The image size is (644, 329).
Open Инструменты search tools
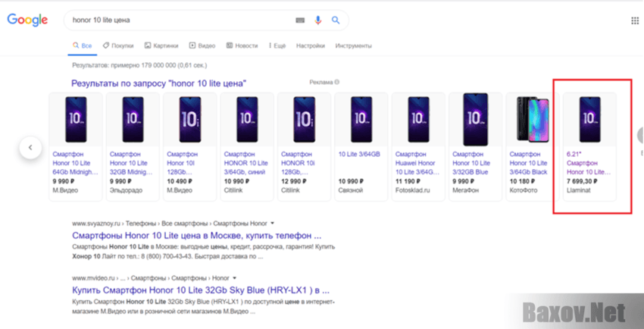pyautogui.click(x=353, y=45)
